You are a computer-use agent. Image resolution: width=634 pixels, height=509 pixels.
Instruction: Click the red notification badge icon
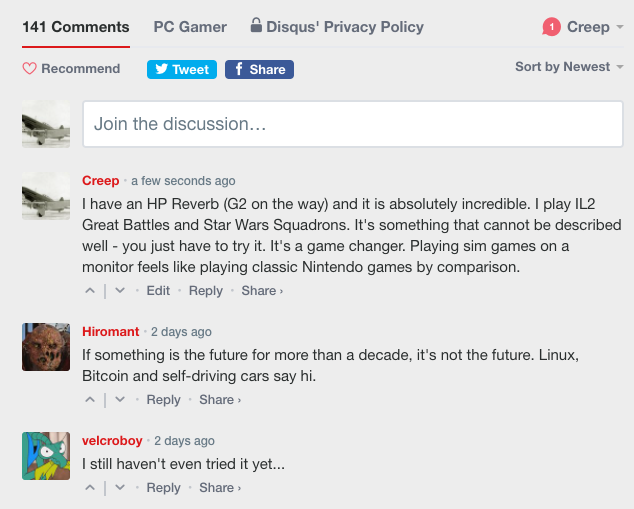(551, 27)
